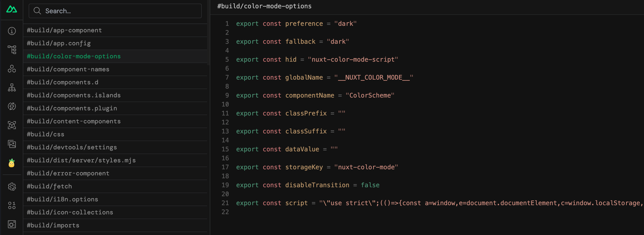Open the Pages tree-view icon
The width and height of the screenshot is (644, 235).
pos(12,50)
